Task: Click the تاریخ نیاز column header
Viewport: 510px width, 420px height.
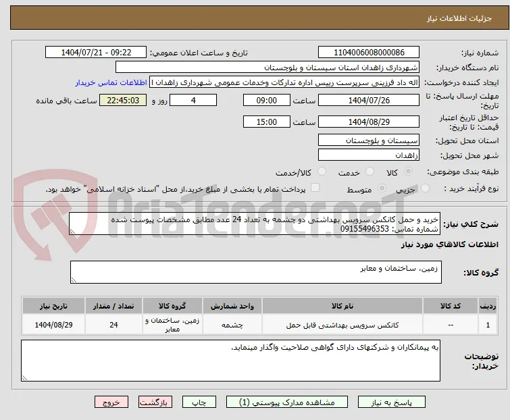Action: (x=53, y=306)
